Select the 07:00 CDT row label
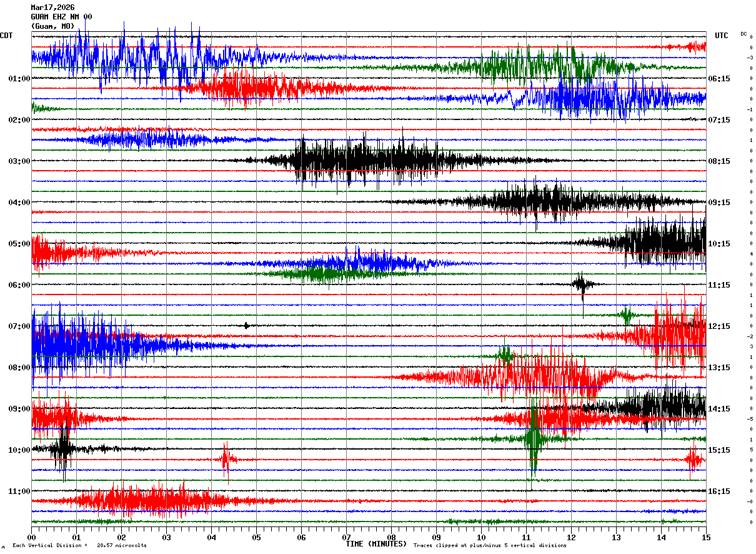The width and height of the screenshot is (756, 554). 19,326
